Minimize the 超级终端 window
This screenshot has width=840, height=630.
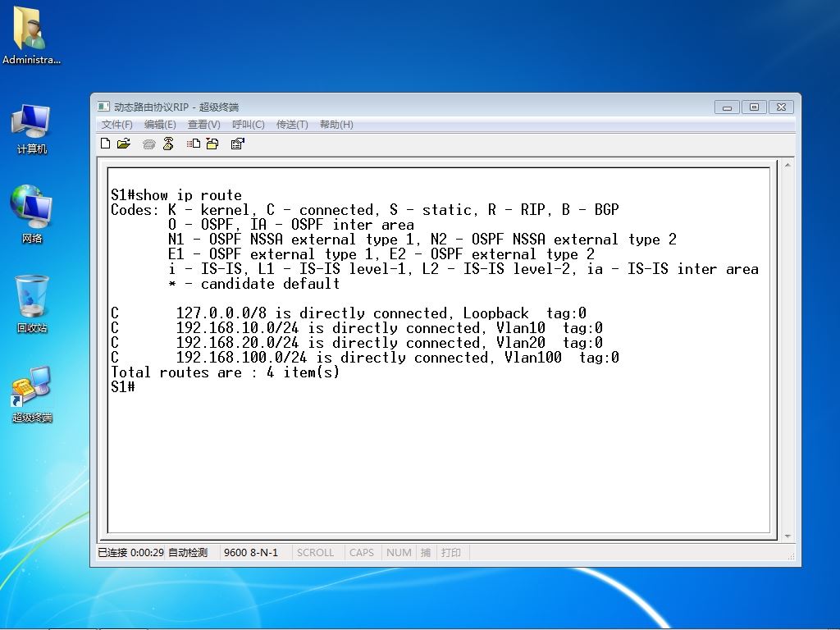tap(727, 107)
